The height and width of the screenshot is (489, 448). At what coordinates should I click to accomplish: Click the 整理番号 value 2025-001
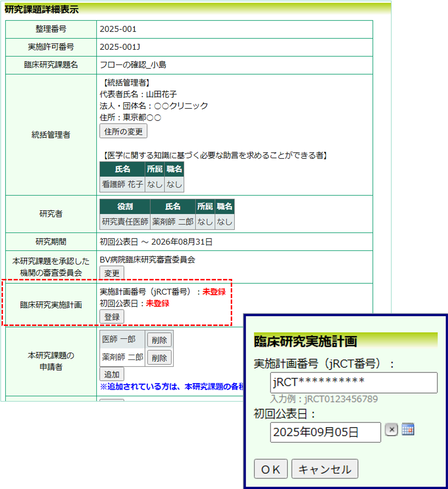118,29
